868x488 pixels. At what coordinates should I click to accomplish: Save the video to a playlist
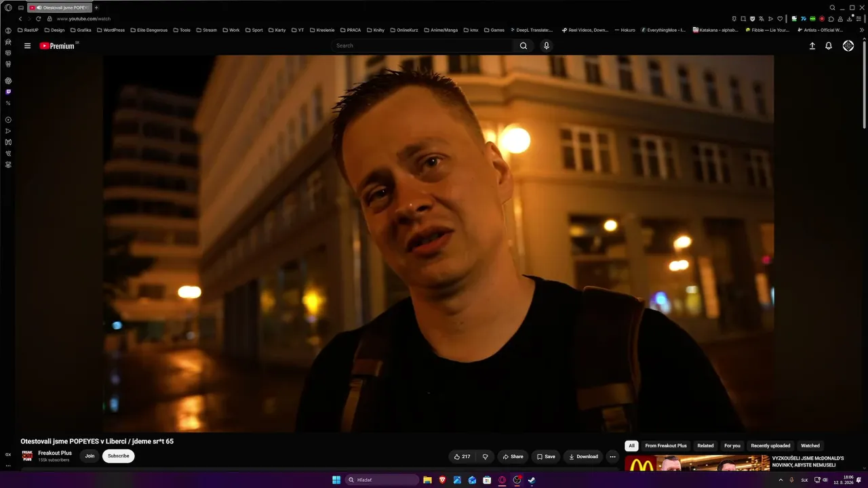pos(546,457)
